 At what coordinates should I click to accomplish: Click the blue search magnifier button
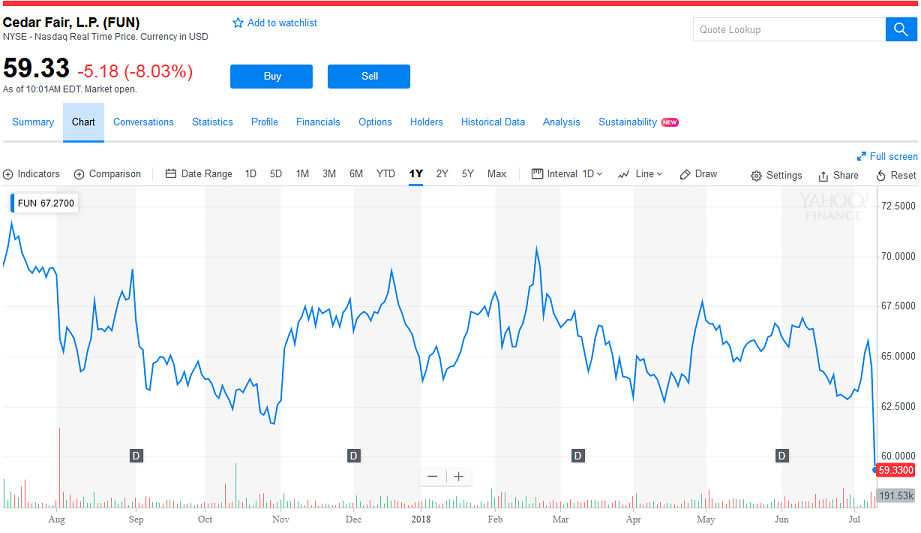pos(901,29)
